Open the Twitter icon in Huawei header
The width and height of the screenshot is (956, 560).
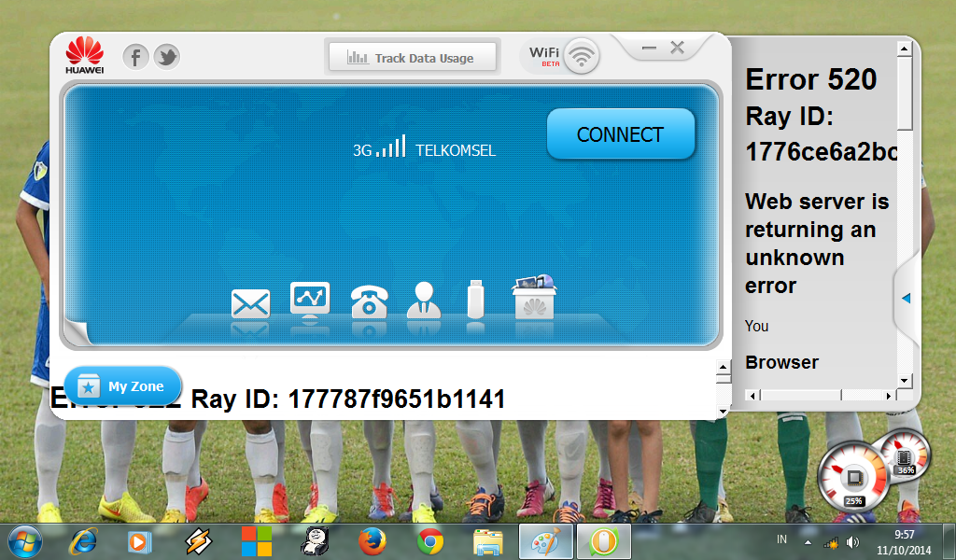166,57
